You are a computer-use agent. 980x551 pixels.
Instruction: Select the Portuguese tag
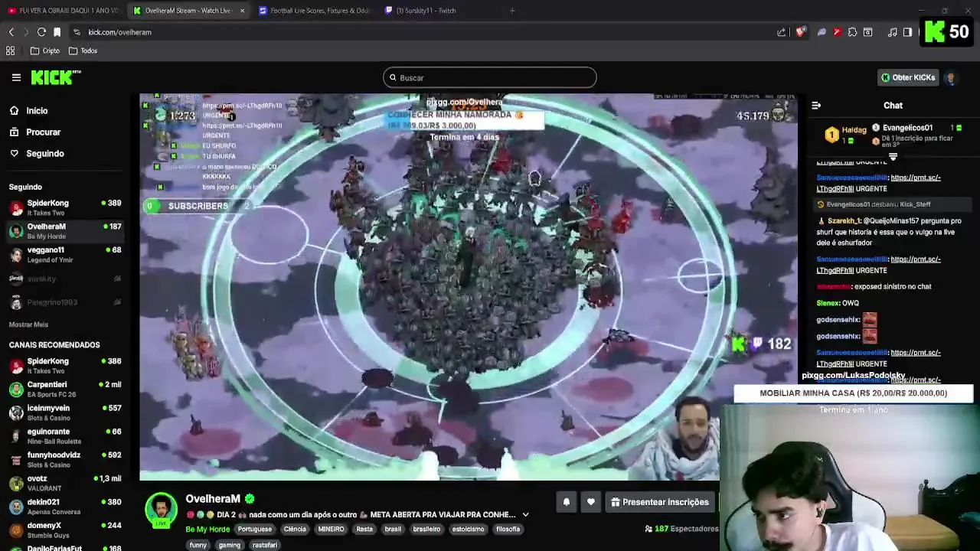[254, 530]
